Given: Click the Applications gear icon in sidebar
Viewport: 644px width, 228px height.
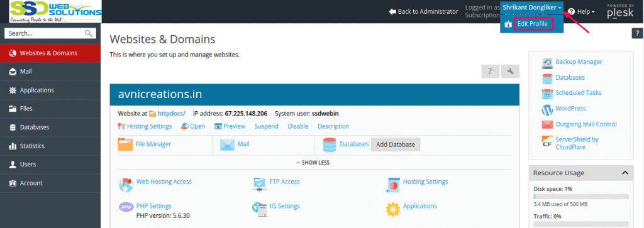Looking at the screenshot, I should coord(13,90).
